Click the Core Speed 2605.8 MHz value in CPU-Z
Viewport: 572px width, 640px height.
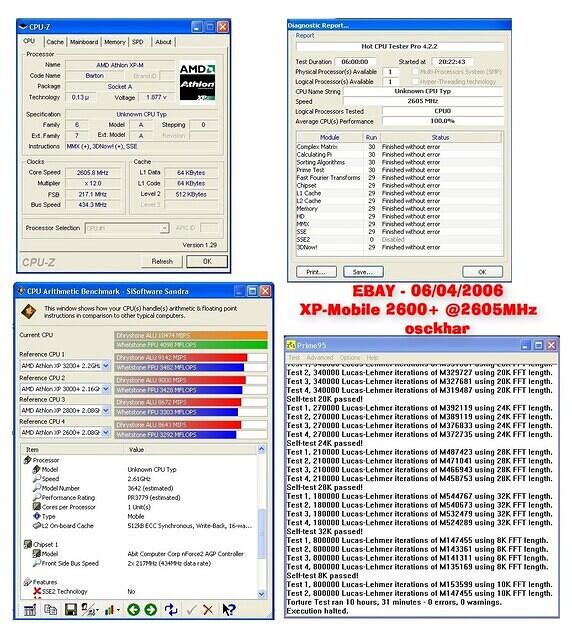93,173
